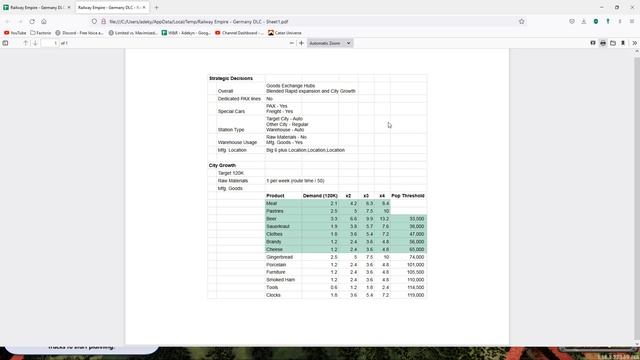The image size is (640, 360).
Task: Click the PDF page number field
Action: click(50, 43)
